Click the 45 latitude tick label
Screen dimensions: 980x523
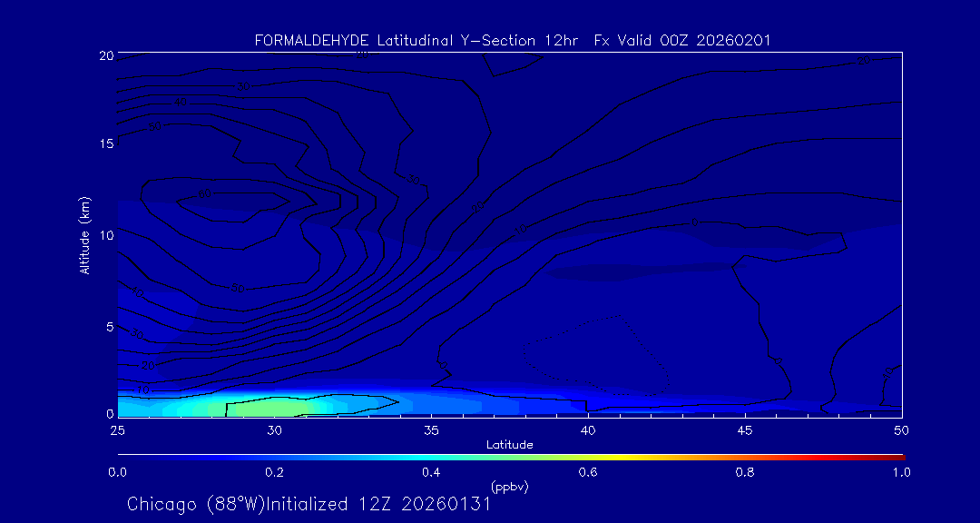(x=745, y=429)
